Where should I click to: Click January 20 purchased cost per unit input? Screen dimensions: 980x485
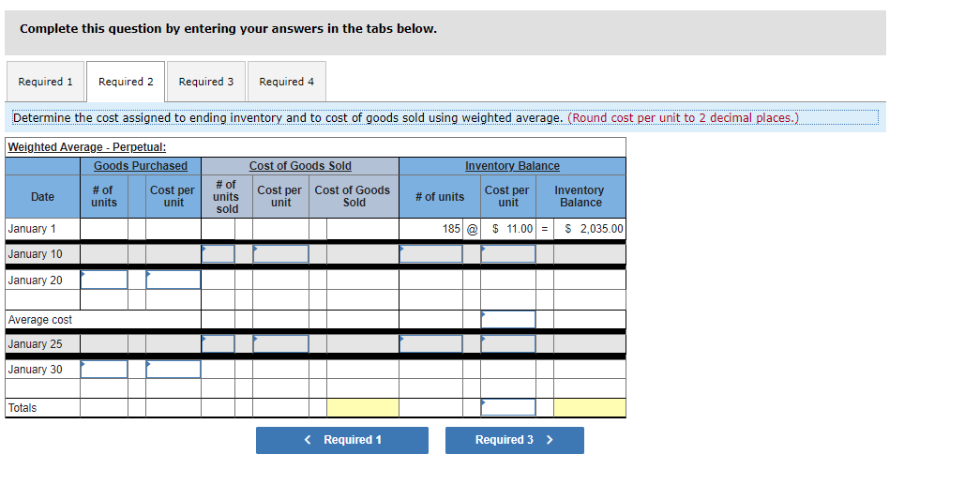click(173, 280)
